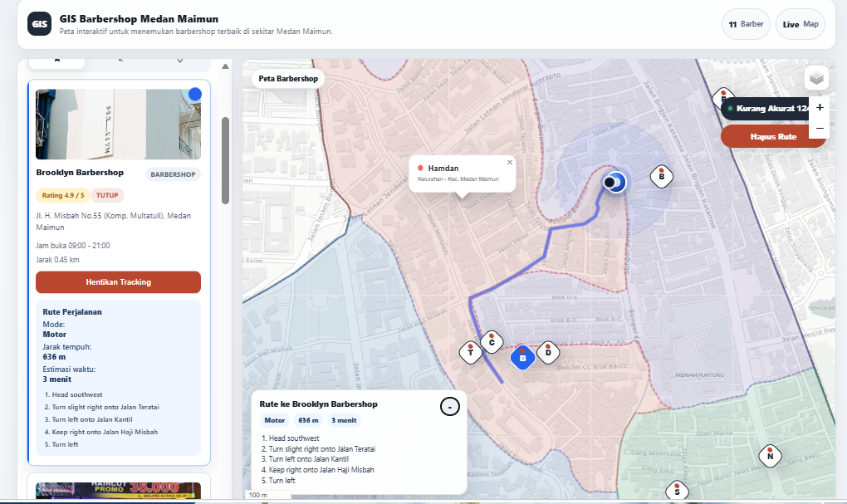This screenshot has width=847, height=504.
Task: Click the GIS Barbershop Medan Maimun title
Action: click(x=139, y=19)
